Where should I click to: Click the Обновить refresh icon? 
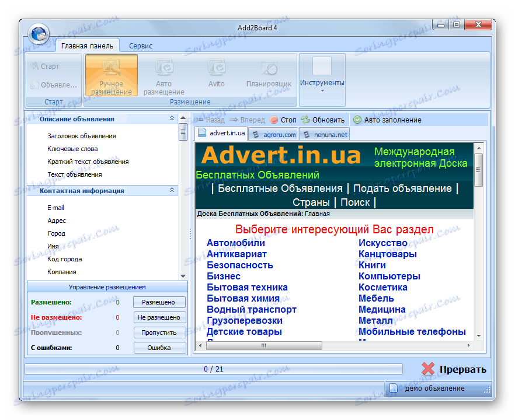[x=305, y=120]
